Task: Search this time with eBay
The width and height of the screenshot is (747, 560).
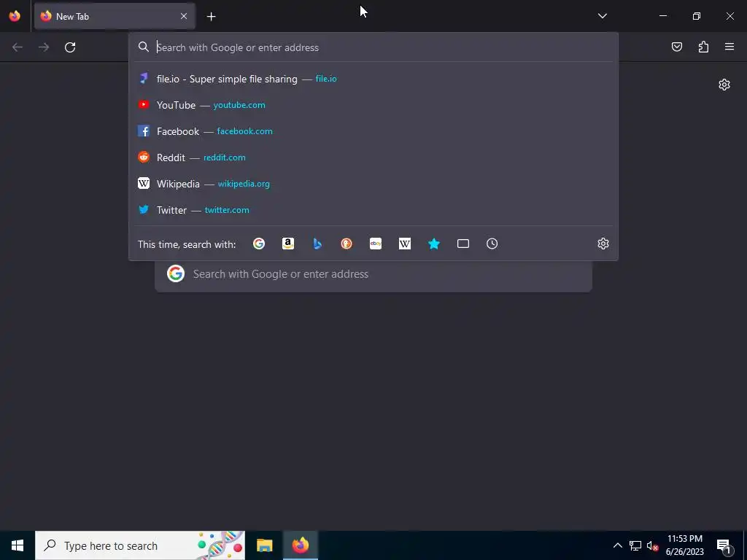Action: point(376,244)
